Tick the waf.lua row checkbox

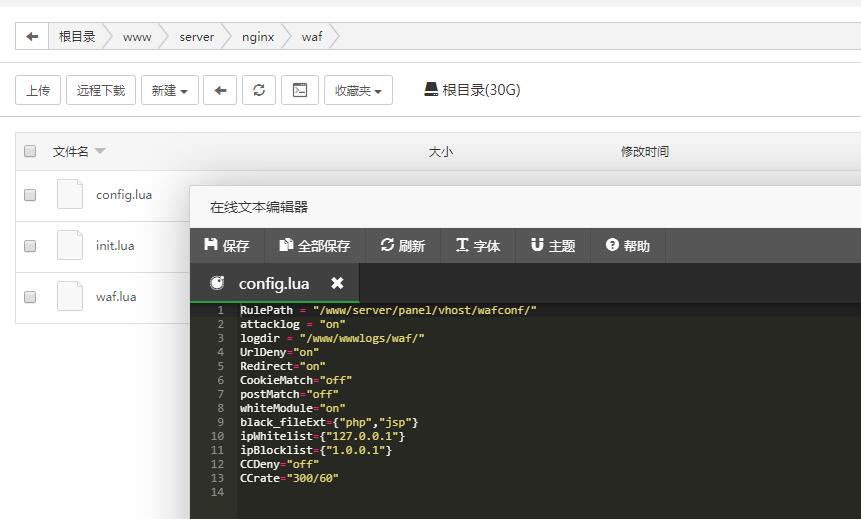click(x=30, y=297)
